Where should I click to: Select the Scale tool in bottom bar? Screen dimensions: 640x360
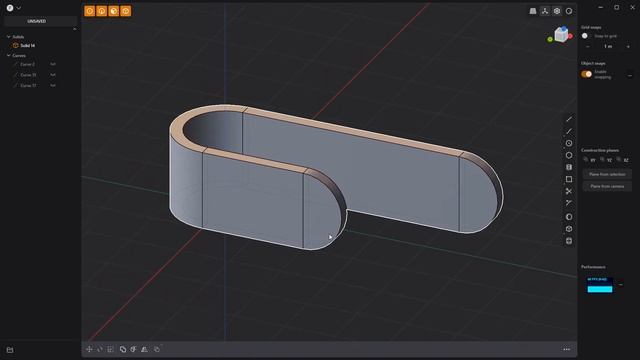point(111,349)
